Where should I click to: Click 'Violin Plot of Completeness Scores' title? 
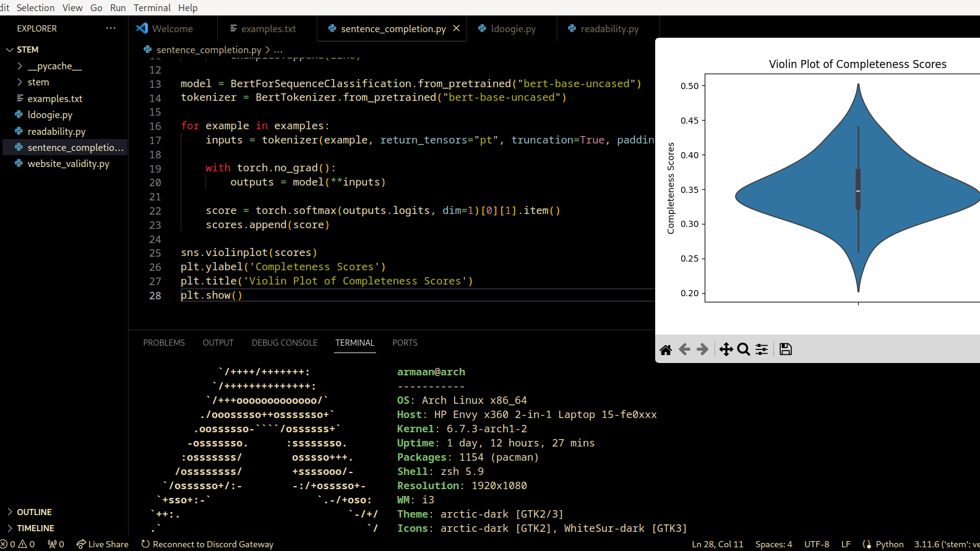[x=858, y=64]
